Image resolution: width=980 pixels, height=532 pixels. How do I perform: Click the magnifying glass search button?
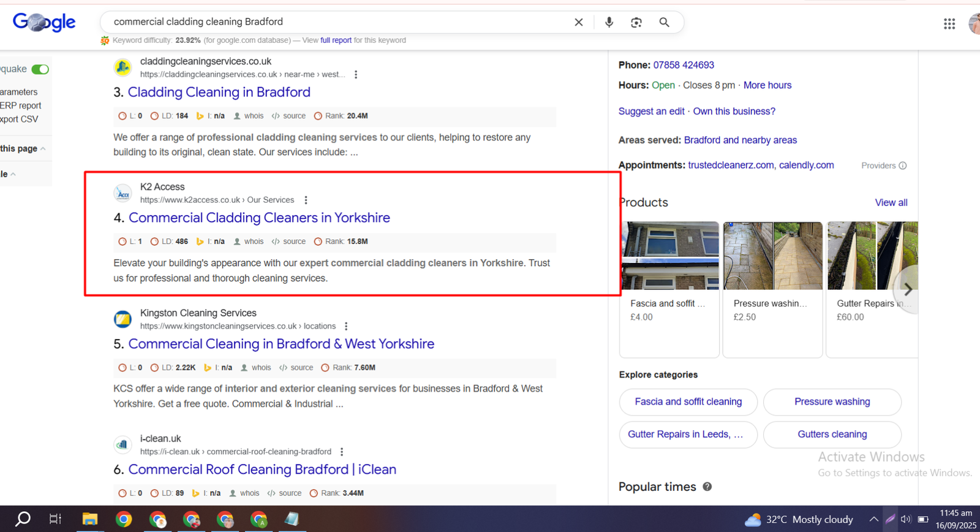tap(664, 22)
